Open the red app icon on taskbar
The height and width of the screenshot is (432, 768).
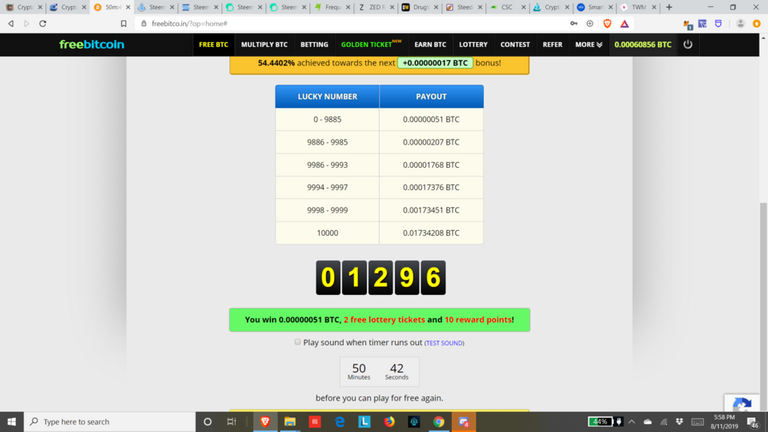click(315, 422)
